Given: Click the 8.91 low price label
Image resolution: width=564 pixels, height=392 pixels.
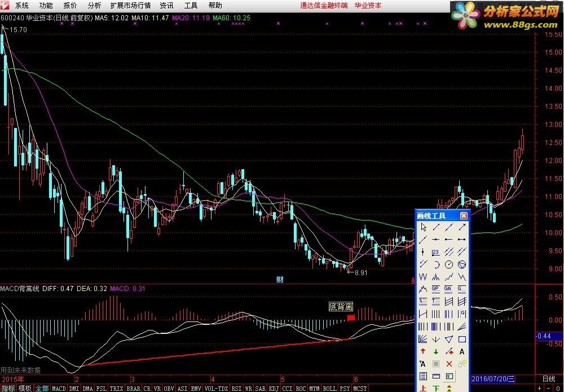Looking at the screenshot, I should click(361, 272).
